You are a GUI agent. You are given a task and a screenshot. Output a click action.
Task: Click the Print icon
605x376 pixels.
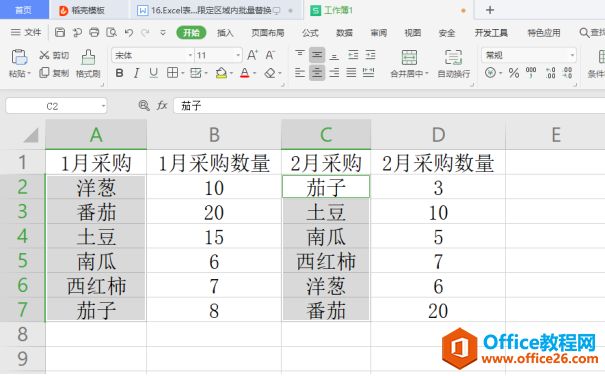click(x=94, y=32)
